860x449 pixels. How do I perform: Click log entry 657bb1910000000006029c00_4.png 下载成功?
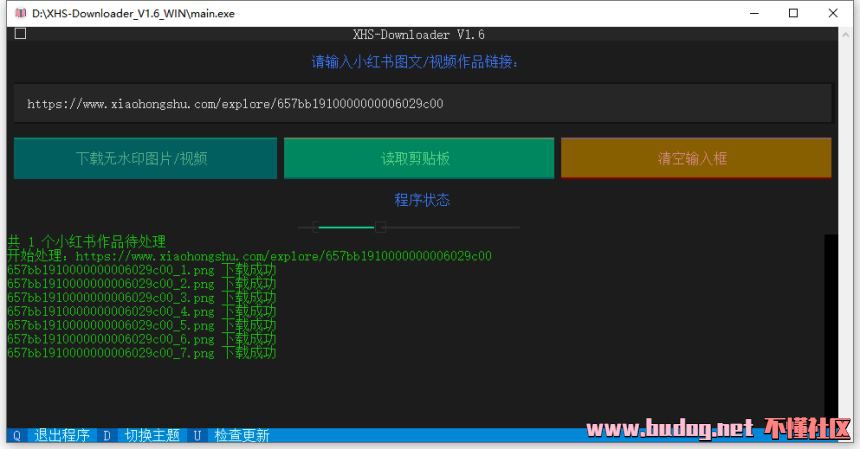point(142,311)
